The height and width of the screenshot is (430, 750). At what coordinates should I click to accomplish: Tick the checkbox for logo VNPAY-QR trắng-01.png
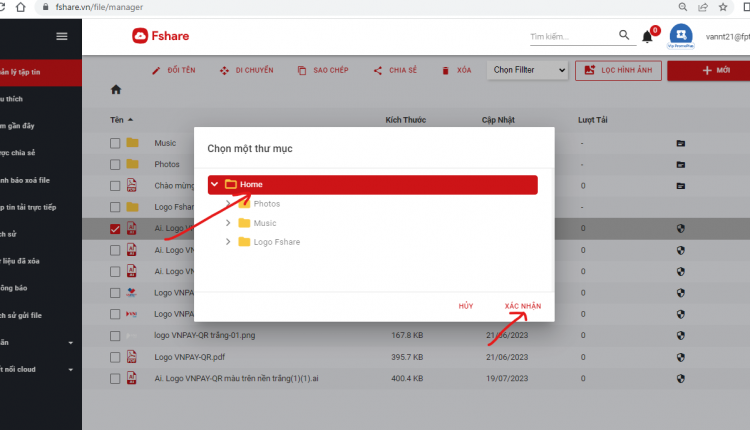pyautogui.click(x=115, y=336)
